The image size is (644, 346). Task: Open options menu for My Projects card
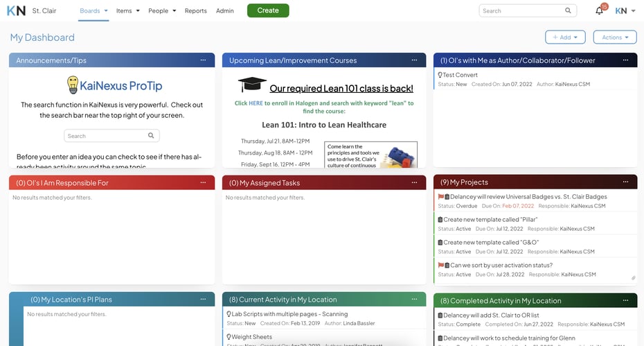click(625, 182)
